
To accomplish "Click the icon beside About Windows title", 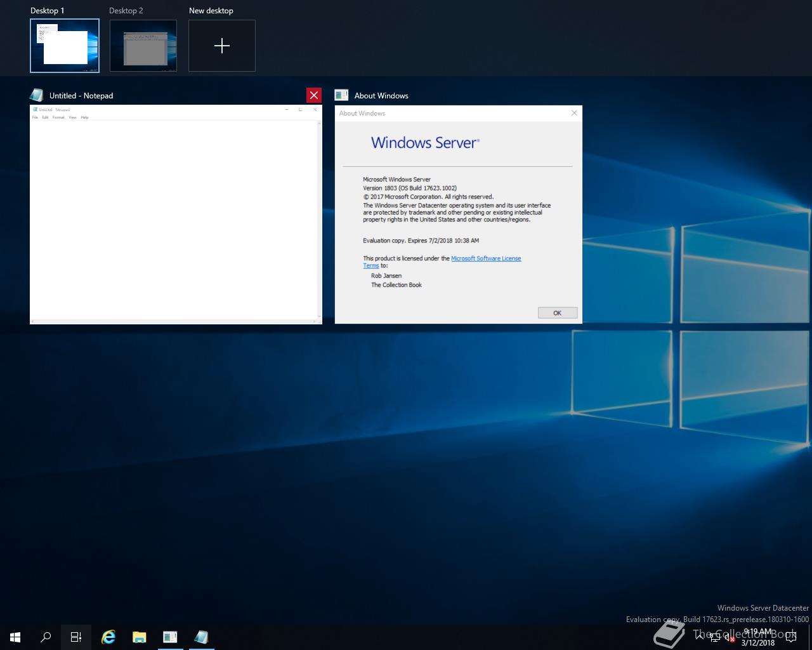I will point(341,95).
